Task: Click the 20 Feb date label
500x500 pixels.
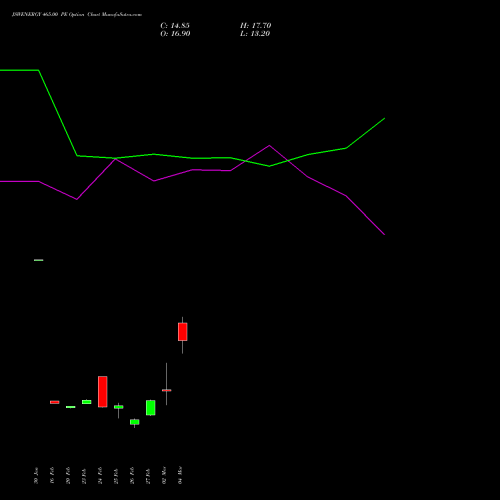Action: coord(68,476)
